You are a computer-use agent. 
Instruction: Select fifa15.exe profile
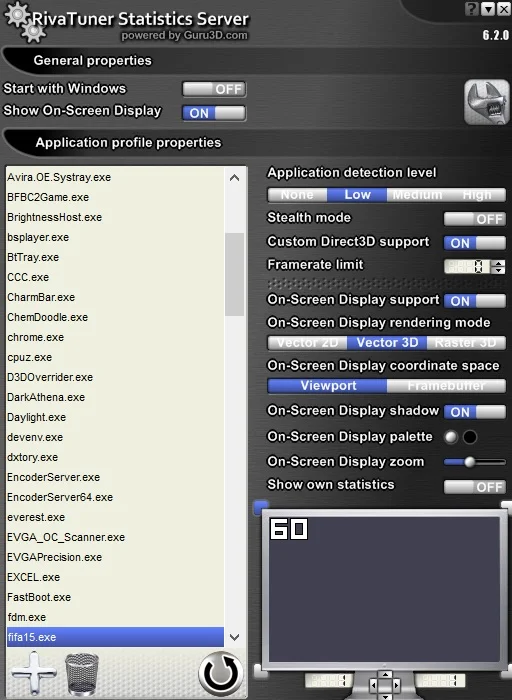point(115,637)
